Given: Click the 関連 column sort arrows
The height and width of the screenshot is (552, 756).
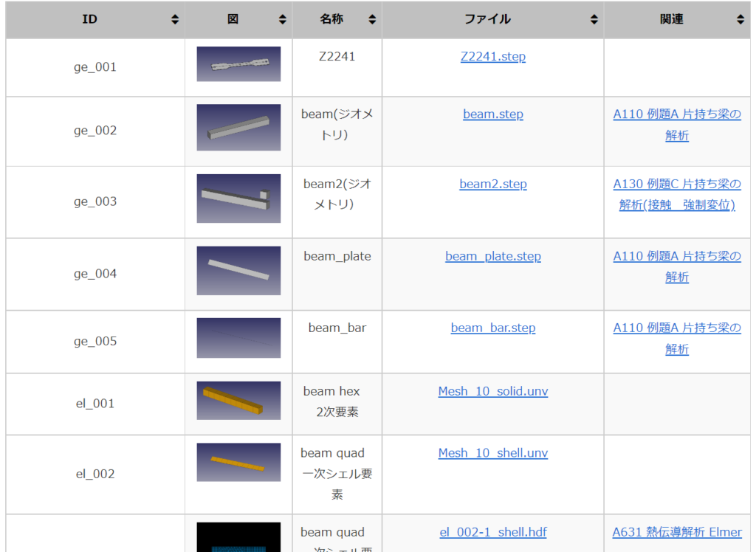Looking at the screenshot, I should [740, 20].
